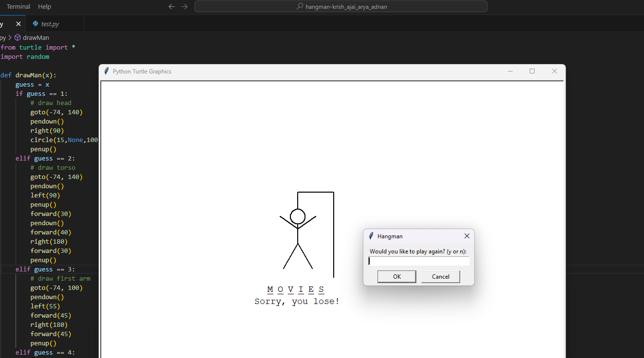
Task: Click OK in the Hangman dialog
Action: click(x=397, y=276)
